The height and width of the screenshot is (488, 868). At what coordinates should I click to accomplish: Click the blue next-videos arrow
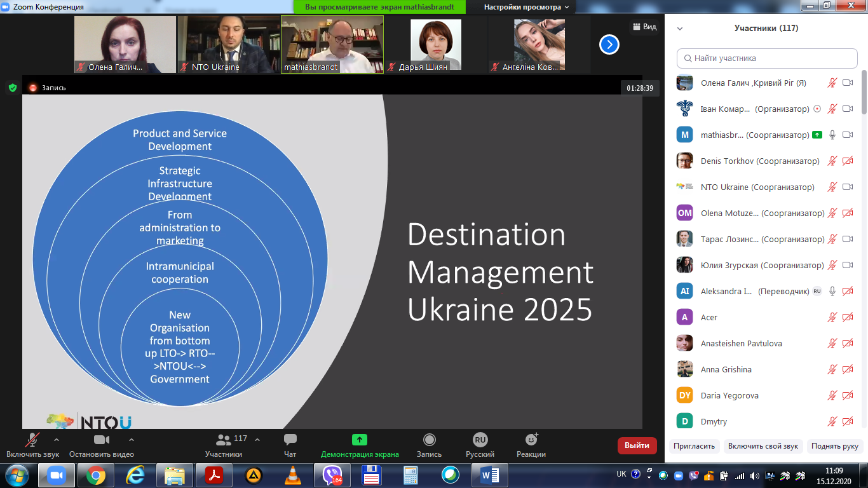pos(609,44)
